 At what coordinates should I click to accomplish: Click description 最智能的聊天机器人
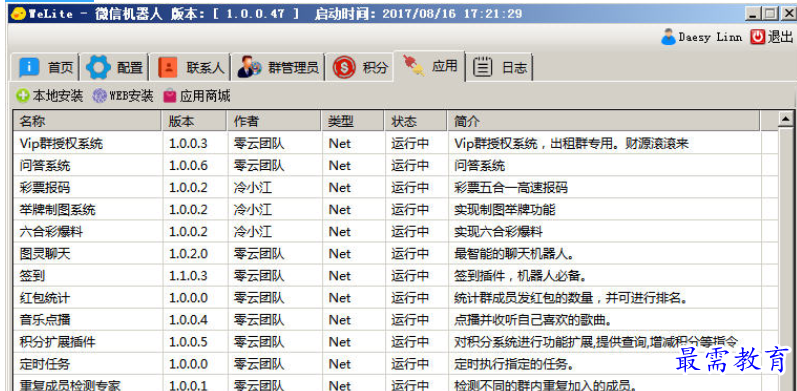click(514, 254)
